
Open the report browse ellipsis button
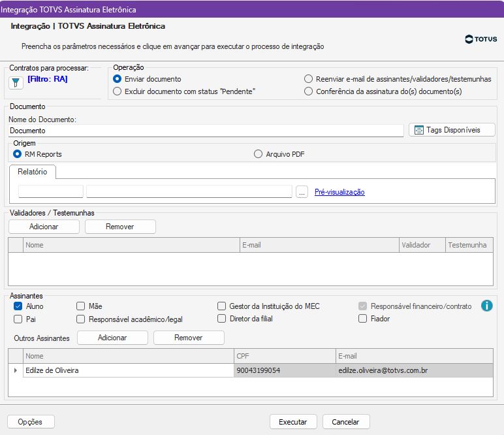[x=302, y=192]
